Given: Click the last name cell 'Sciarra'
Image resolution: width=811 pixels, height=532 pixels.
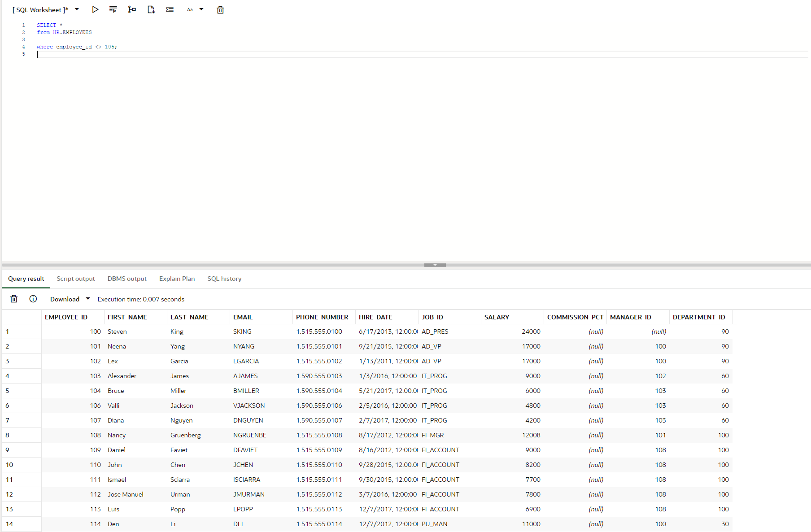Looking at the screenshot, I should (198, 480).
